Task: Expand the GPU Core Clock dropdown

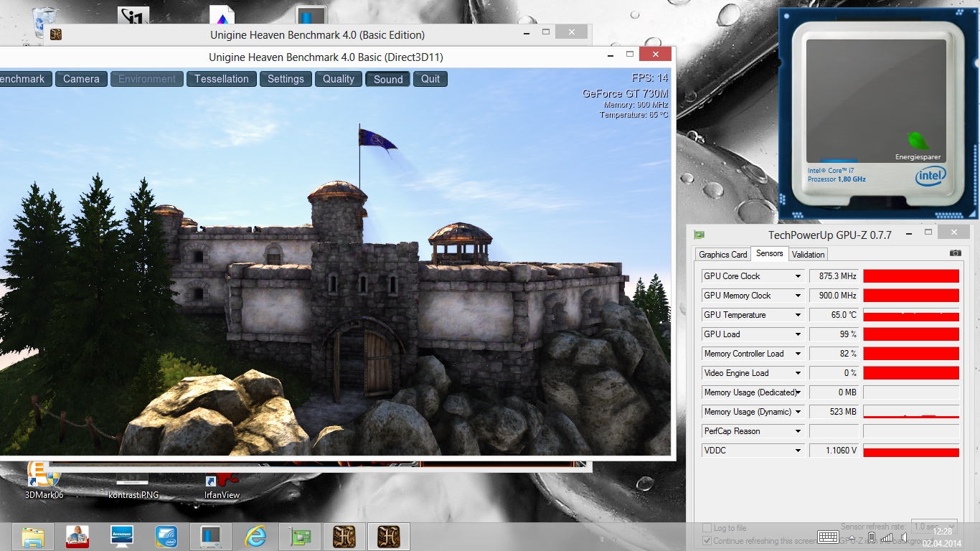Action: [x=798, y=276]
